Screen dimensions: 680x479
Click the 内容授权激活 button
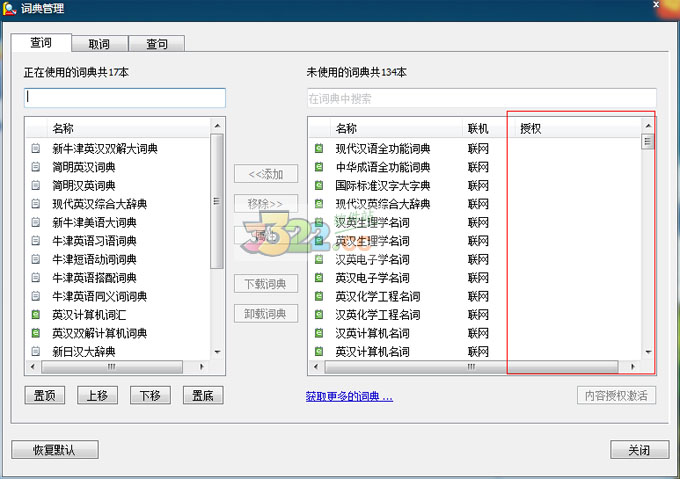616,395
